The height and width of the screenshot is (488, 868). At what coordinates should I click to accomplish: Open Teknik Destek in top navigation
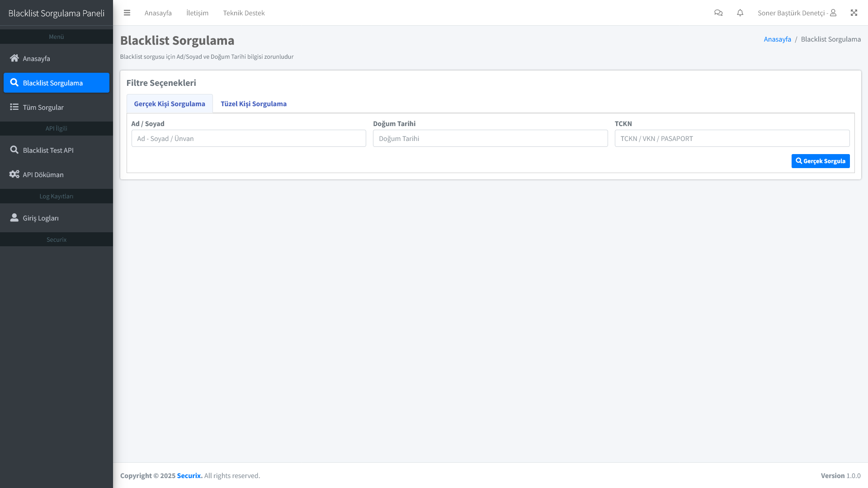coord(244,13)
